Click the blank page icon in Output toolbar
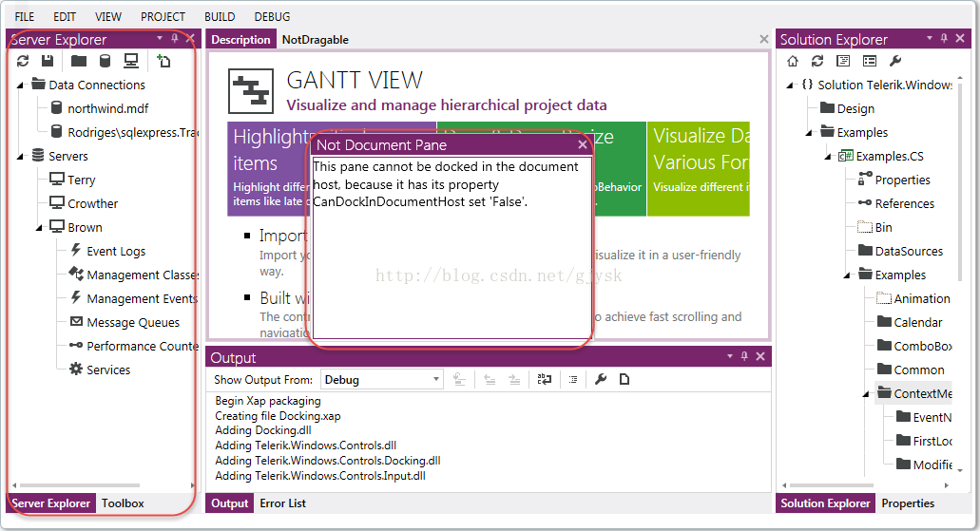The width and height of the screenshot is (980, 531). tap(625, 379)
